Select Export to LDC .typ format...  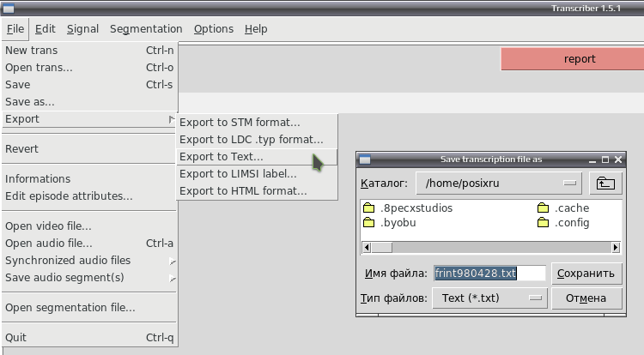click(257, 140)
